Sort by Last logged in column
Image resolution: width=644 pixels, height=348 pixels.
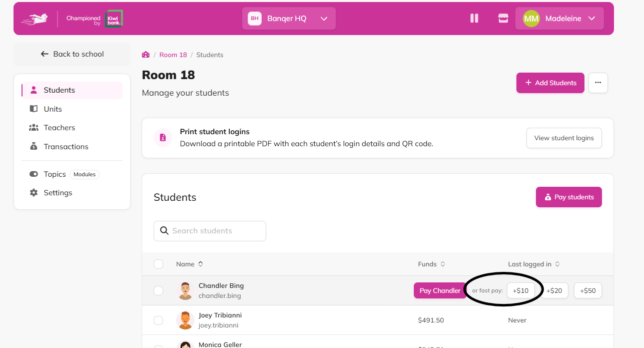click(534, 264)
